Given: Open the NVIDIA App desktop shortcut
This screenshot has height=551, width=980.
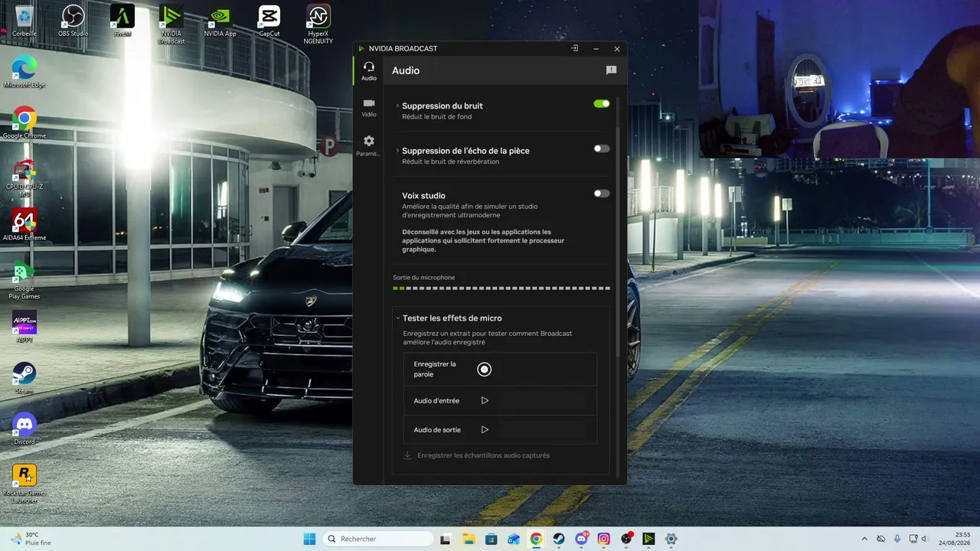Looking at the screenshot, I should tap(220, 21).
